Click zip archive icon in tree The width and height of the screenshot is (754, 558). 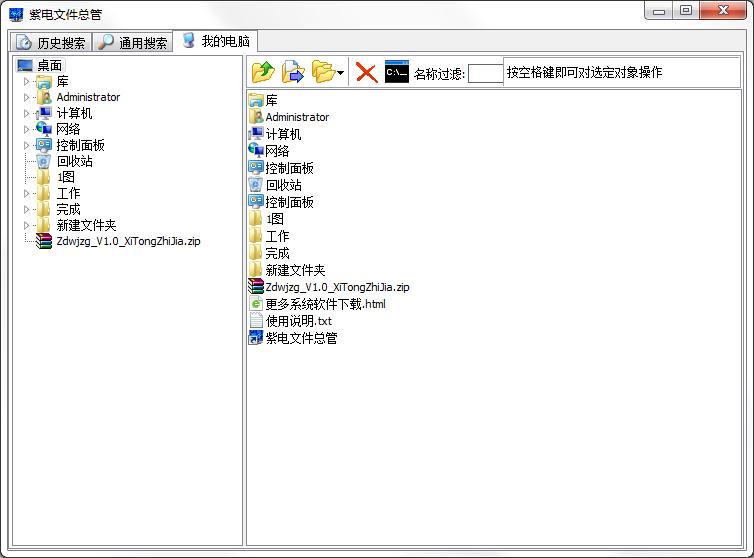point(44,241)
